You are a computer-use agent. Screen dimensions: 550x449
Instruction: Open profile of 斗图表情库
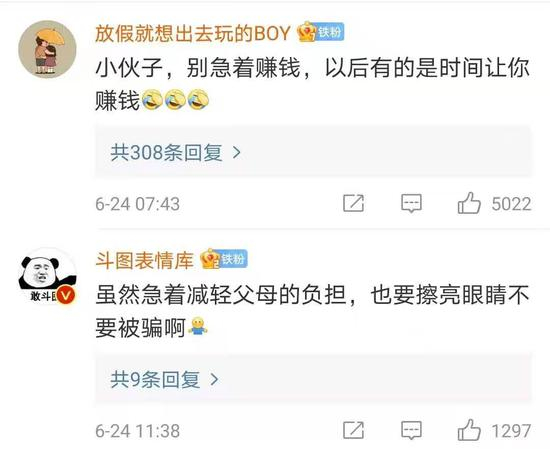[144, 260]
